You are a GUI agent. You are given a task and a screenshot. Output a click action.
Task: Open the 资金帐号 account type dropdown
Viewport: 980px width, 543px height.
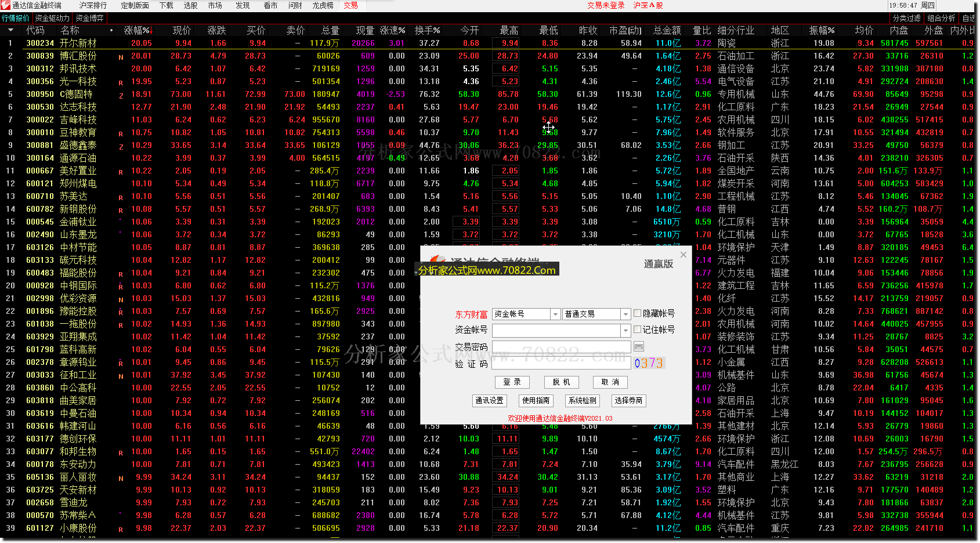(555, 314)
